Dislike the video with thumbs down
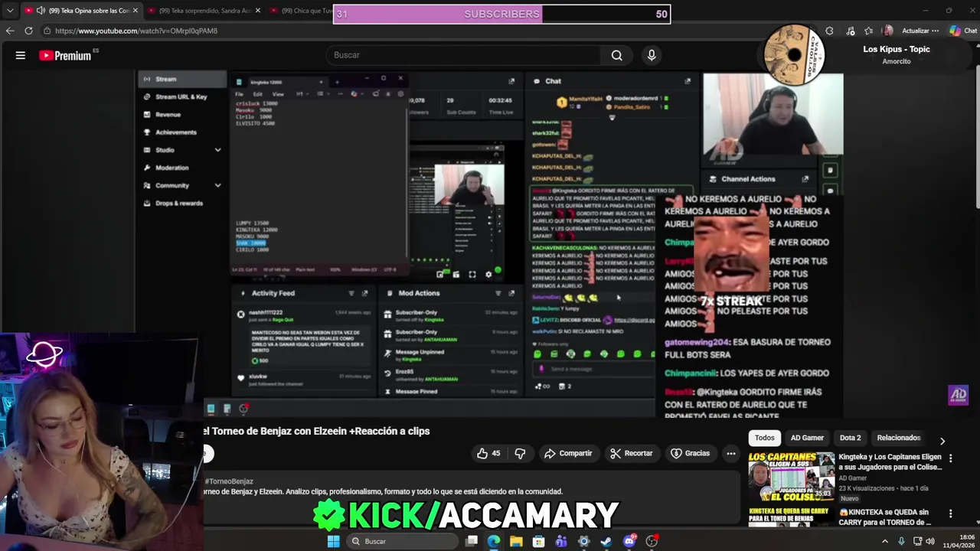 520,453
